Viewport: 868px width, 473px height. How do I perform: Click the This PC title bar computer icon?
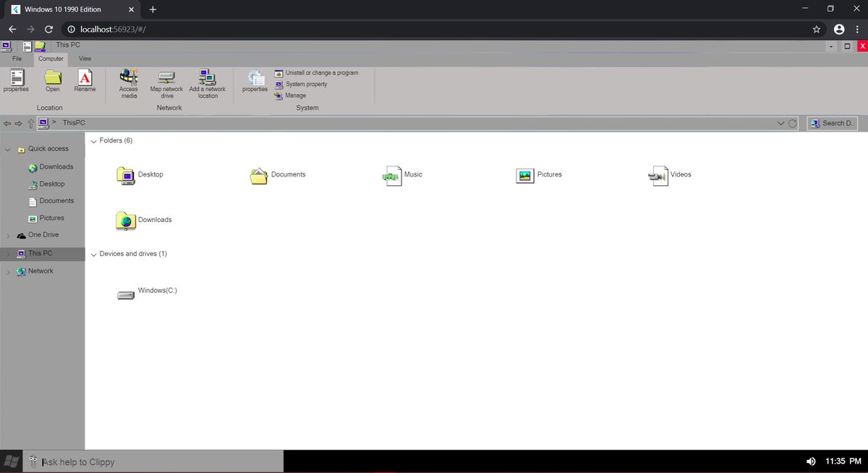pos(6,46)
